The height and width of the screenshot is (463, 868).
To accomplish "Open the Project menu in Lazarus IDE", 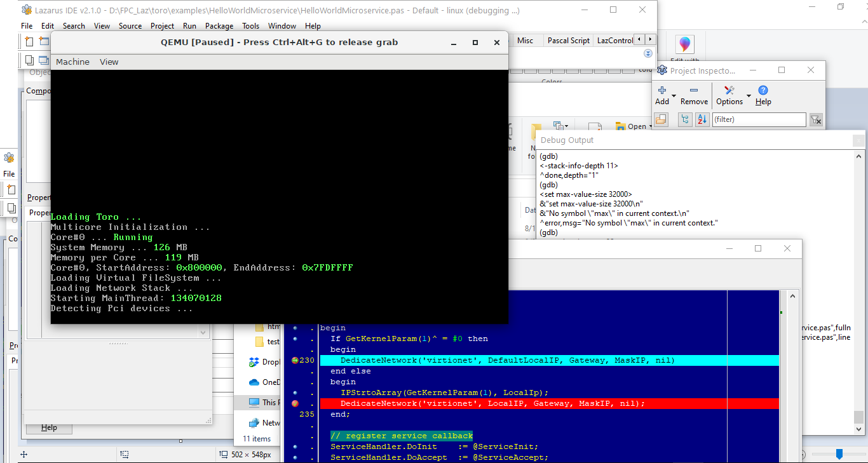I will [162, 26].
